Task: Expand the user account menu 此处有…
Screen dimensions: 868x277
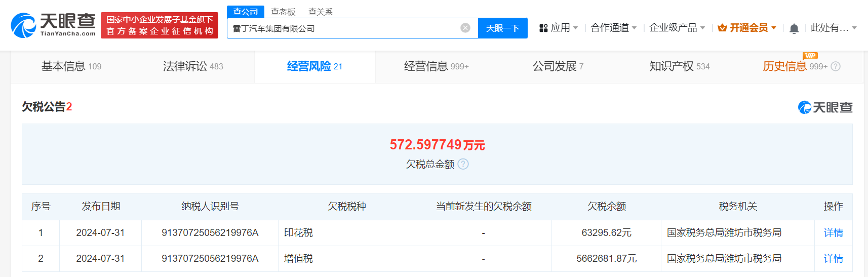Action: click(x=833, y=28)
